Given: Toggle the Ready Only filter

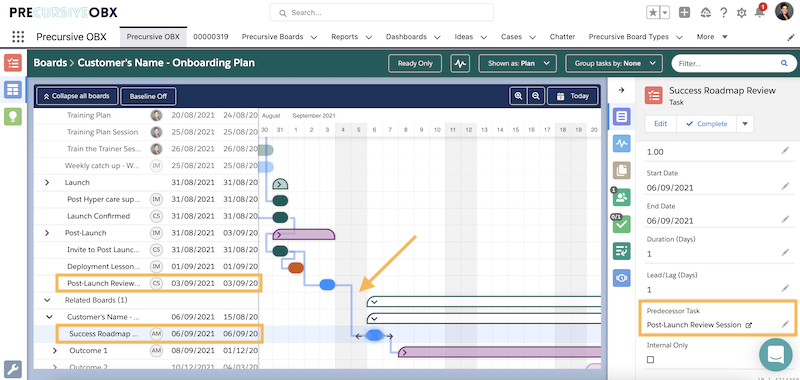Looking at the screenshot, I should coord(415,64).
